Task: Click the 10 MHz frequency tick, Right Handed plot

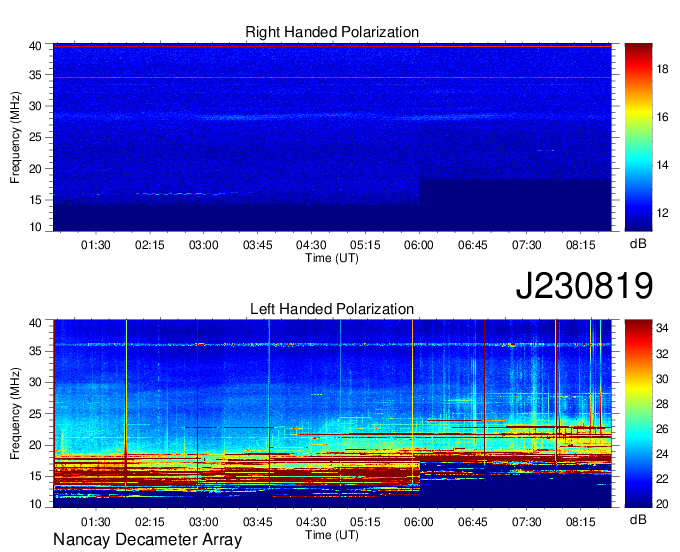Action: click(x=35, y=227)
